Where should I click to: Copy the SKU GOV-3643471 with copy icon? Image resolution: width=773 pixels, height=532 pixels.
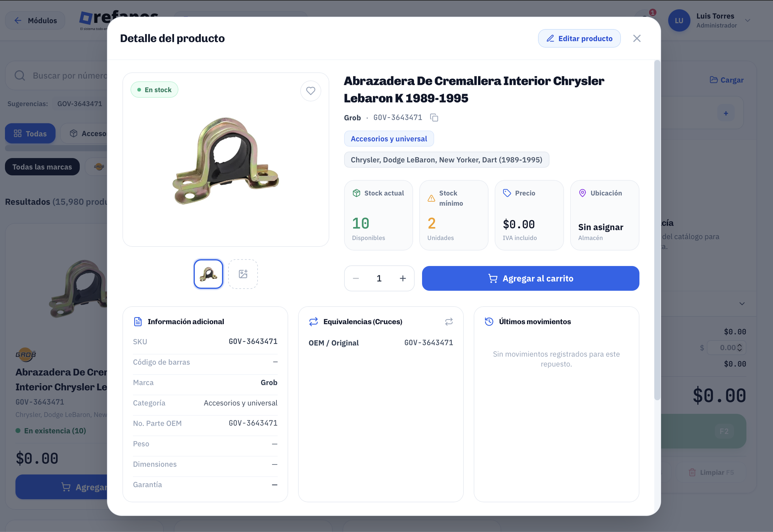[x=434, y=118]
